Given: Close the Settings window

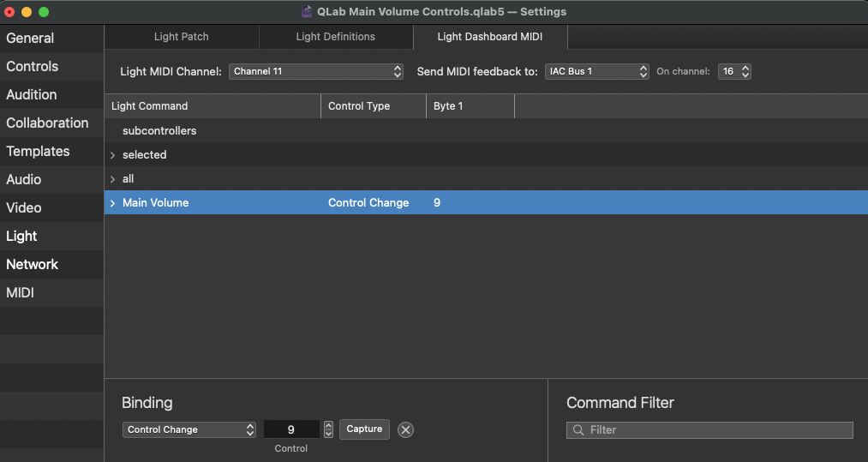Looking at the screenshot, I should pos(9,12).
